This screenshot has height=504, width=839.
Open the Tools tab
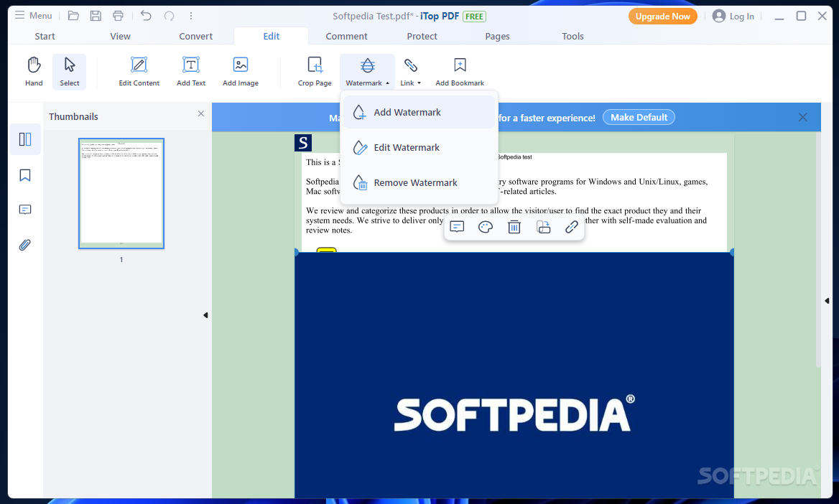pyautogui.click(x=573, y=36)
